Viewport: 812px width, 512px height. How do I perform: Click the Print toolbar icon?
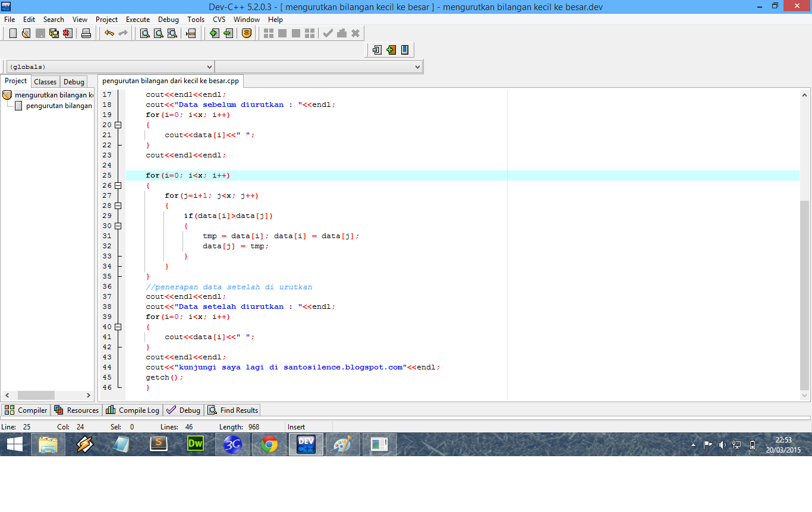(x=86, y=33)
